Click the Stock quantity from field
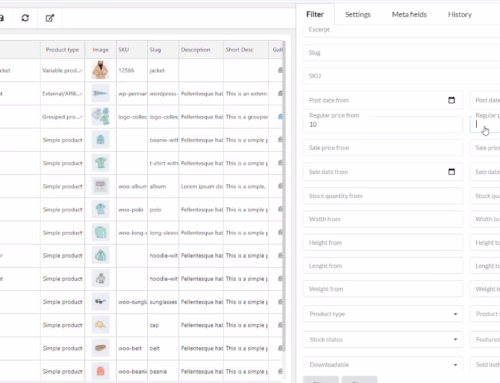The width and height of the screenshot is (500, 383). (x=383, y=196)
